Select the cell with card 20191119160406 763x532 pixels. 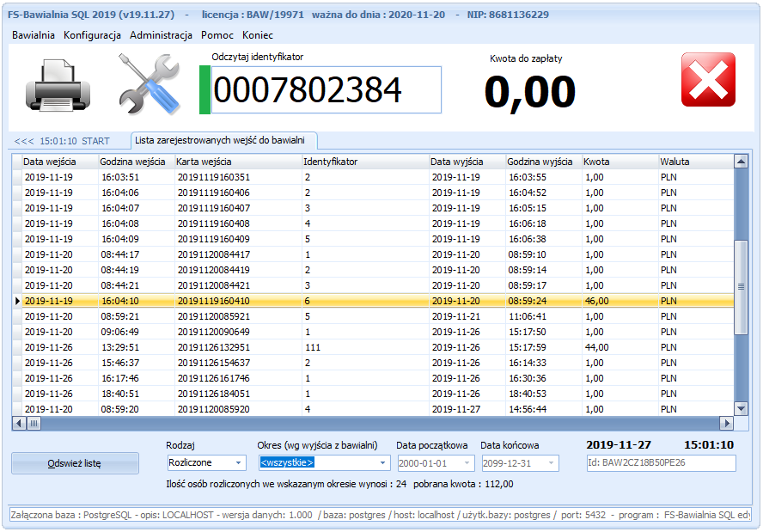pos(239,193)
